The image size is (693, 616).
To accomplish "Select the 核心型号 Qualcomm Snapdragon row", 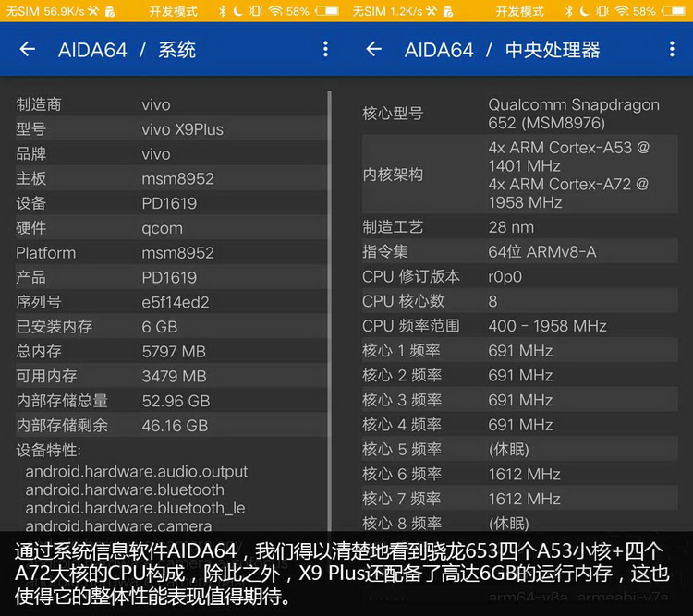I will (x=517, y=114).
